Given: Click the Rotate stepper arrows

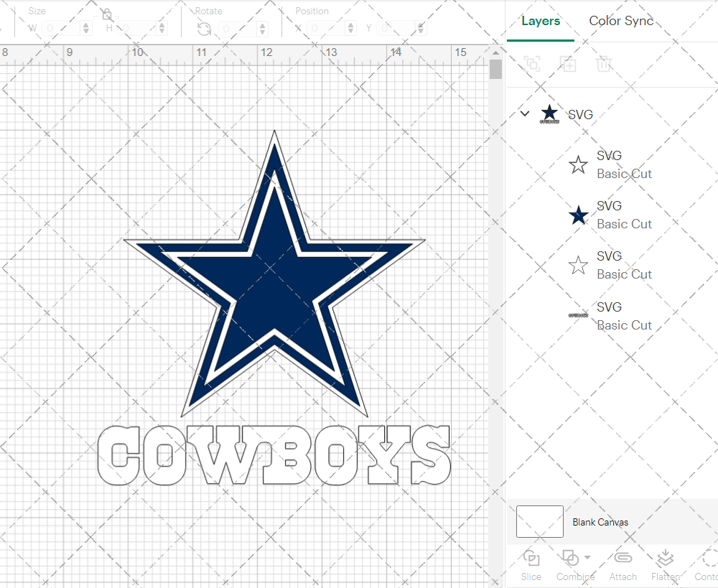Looking at the screenshot, I should 262,29.
